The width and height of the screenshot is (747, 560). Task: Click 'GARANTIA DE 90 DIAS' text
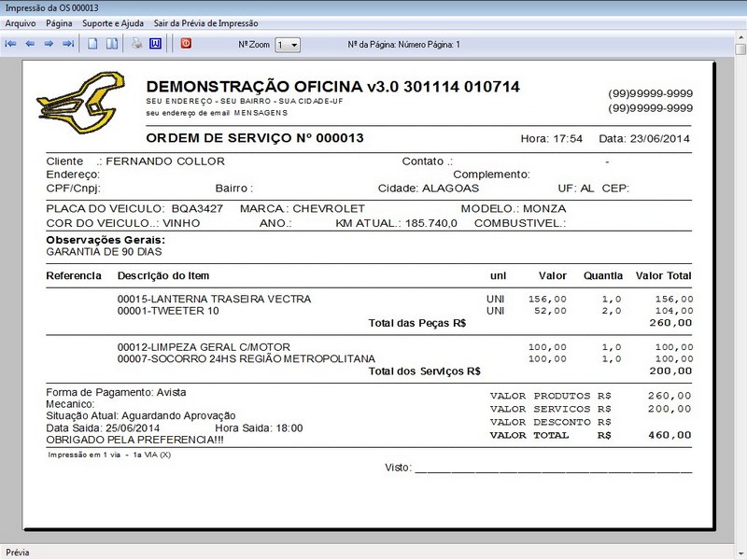(104, 252)
